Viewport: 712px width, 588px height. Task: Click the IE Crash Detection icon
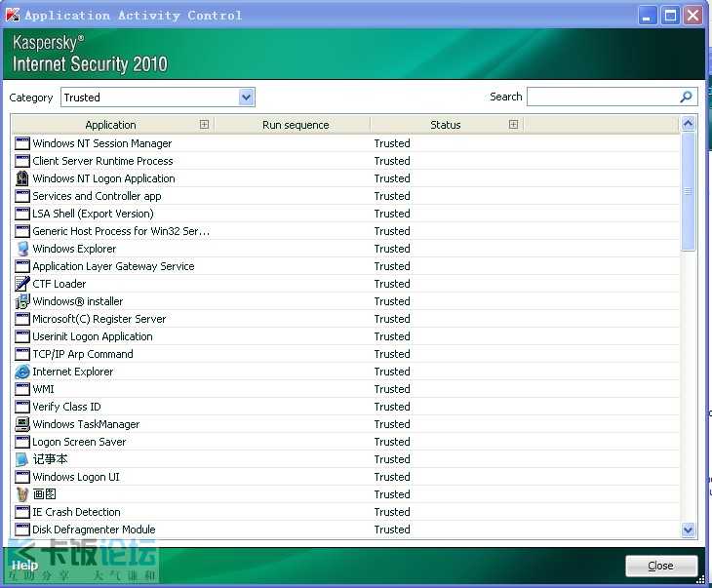(x=22, y=512)
